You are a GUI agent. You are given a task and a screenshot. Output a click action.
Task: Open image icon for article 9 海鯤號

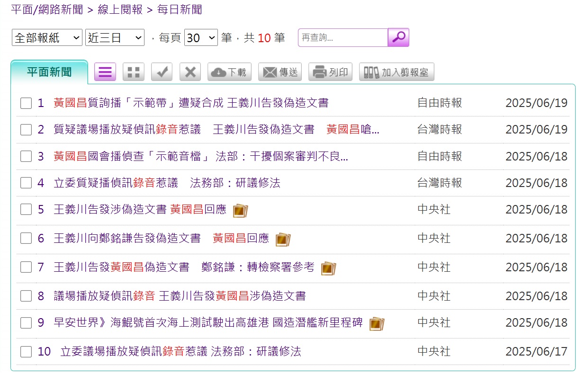pyautogui.click(x=377, y=323)
